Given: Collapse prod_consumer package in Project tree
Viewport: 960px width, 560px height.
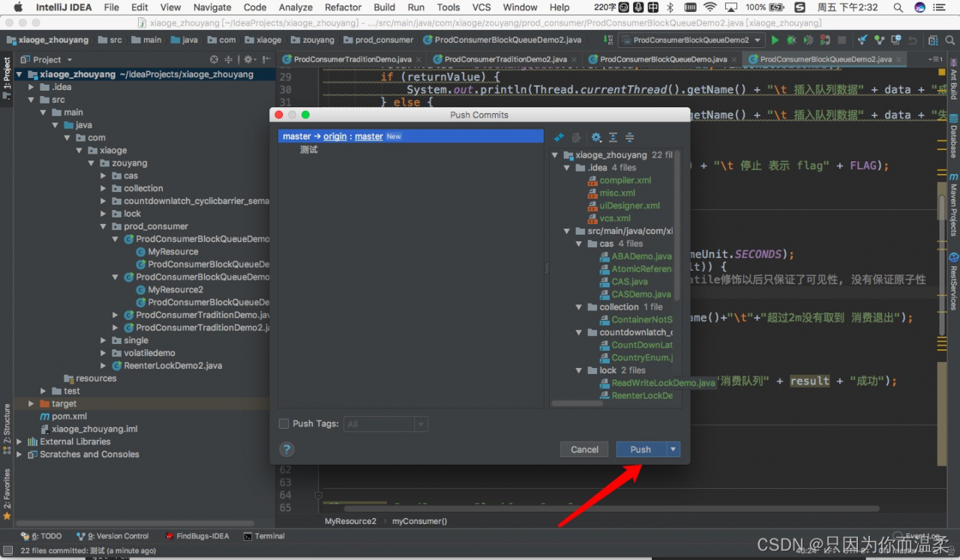Looking at the screenshot, I should (x=103, y=226).
